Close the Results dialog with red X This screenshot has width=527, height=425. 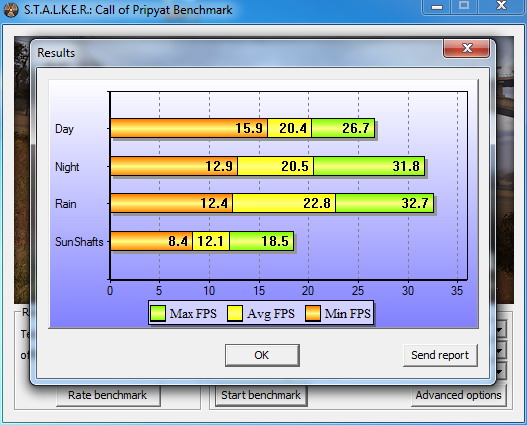coord(467,48)
